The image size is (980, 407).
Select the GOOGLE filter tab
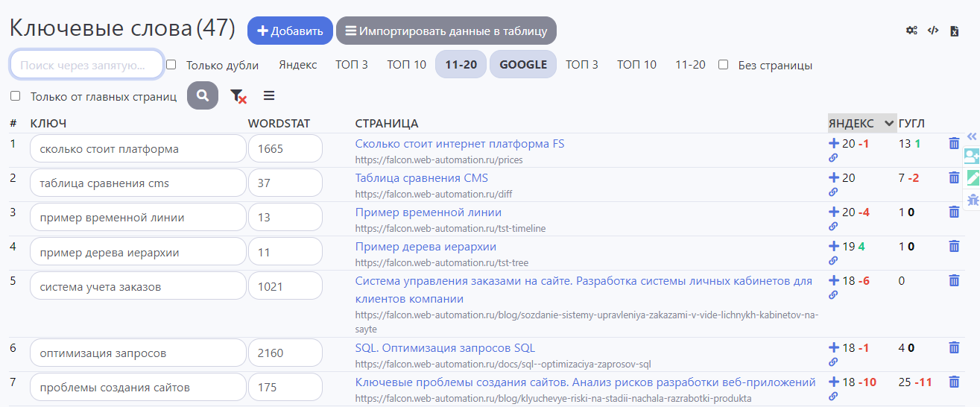point(523,65)
